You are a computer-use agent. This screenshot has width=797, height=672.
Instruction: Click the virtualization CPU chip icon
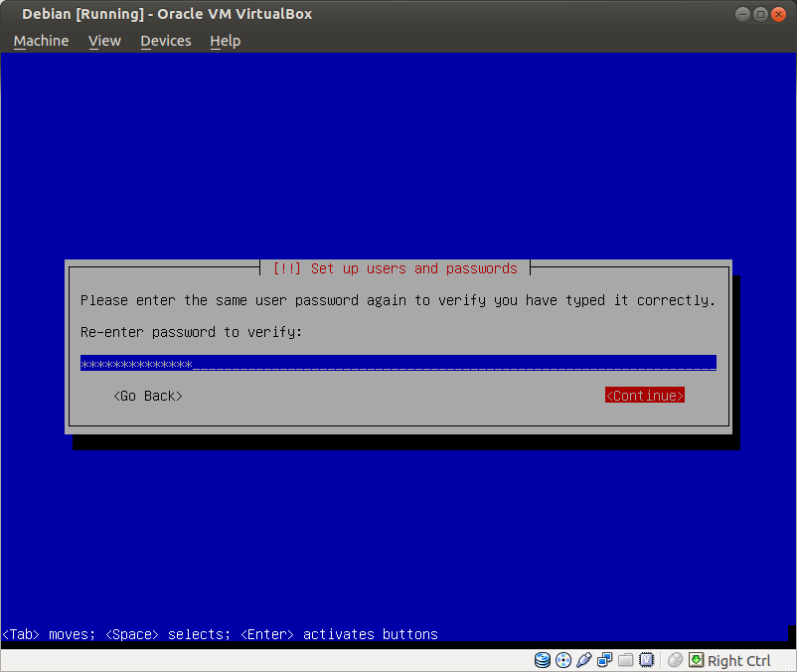[647, 660]
